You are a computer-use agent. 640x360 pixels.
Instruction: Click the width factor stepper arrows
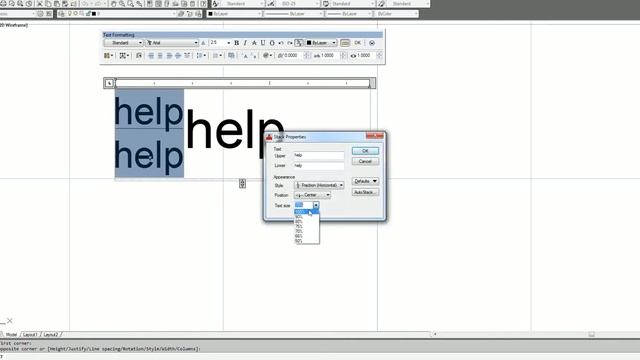click(x=379, y=56)
